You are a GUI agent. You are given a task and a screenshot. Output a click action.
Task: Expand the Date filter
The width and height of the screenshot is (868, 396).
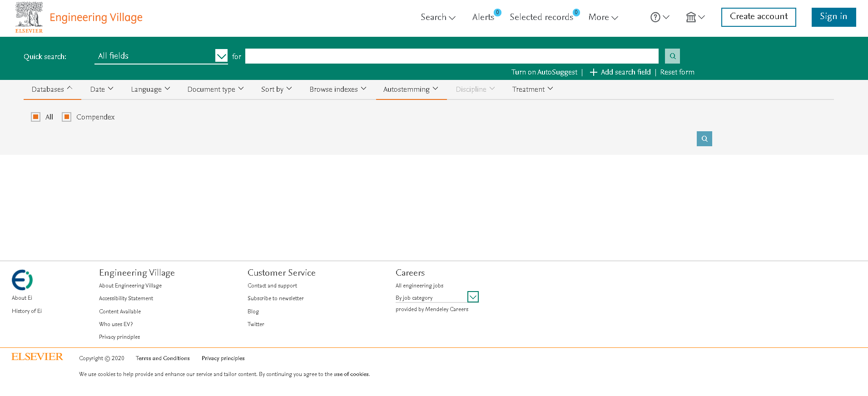[x=102, y=89]
